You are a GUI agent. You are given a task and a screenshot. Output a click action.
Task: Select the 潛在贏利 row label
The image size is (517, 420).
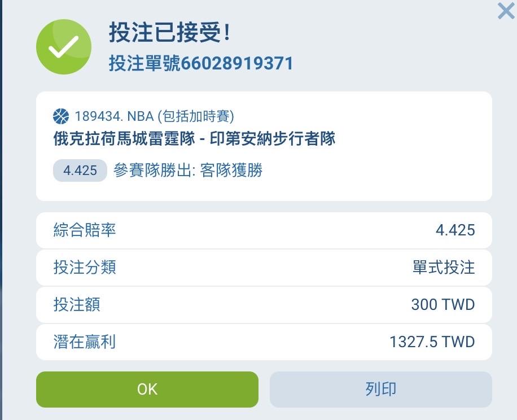click(85, 342)
